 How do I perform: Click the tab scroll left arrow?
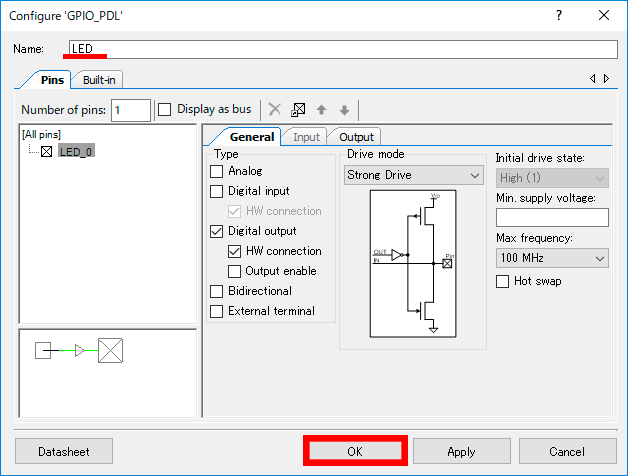592,79
